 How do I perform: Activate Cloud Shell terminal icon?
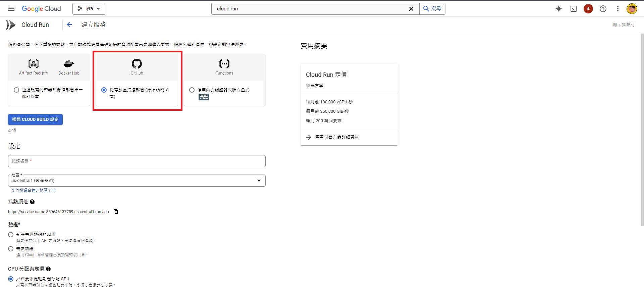click(x=574, y=9)
